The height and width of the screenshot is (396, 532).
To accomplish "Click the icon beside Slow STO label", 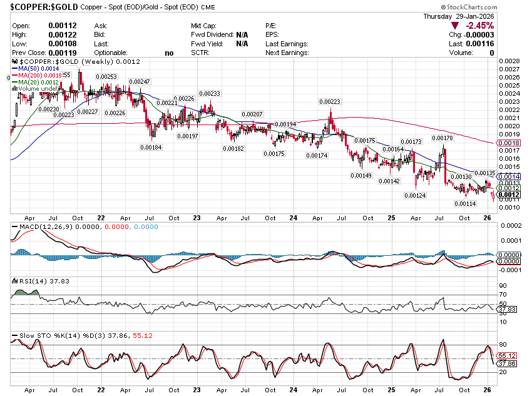I will point(15,336).
